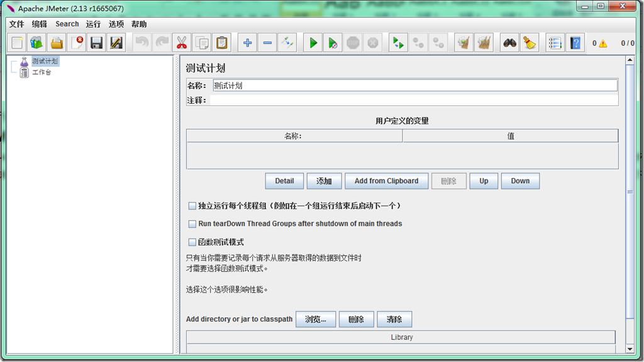Click the Save floppy disk icon
Image resolution: width=644 pixels, height=362 pixels.
coord(96,43)
